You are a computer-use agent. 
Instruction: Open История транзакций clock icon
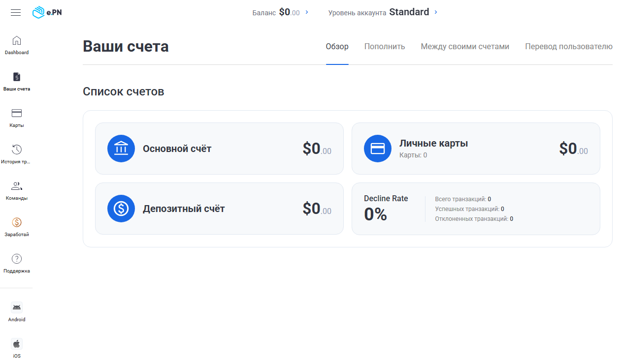click(17, 150)
